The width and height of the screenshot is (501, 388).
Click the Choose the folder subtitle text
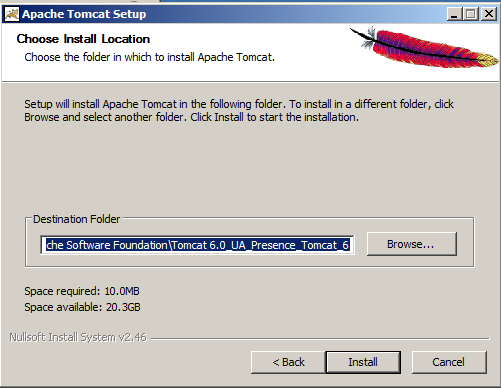pos(150,57)
